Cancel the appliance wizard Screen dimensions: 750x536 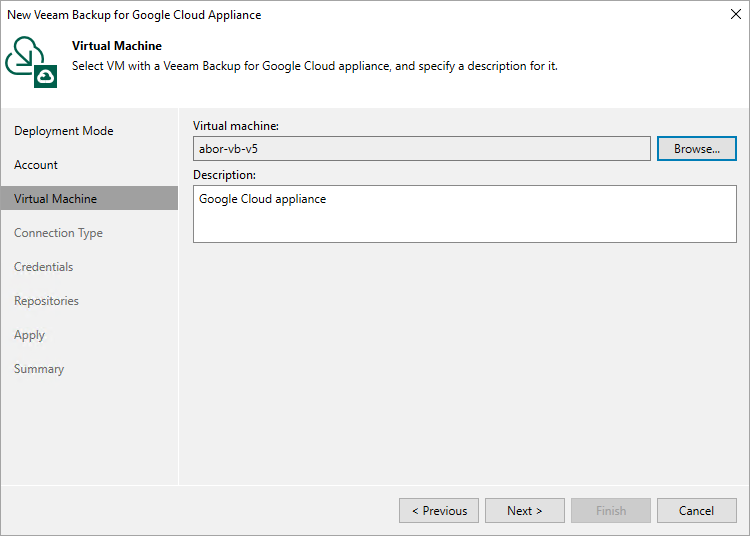696,511
